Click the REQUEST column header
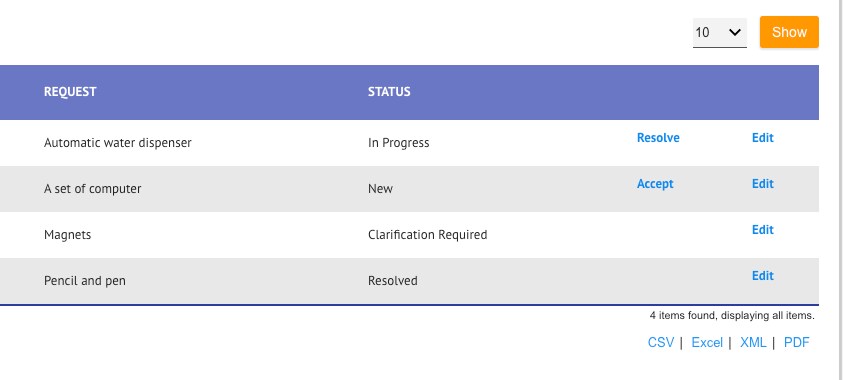The height and width of the screenshot is (380, 843). pos(70,92)
